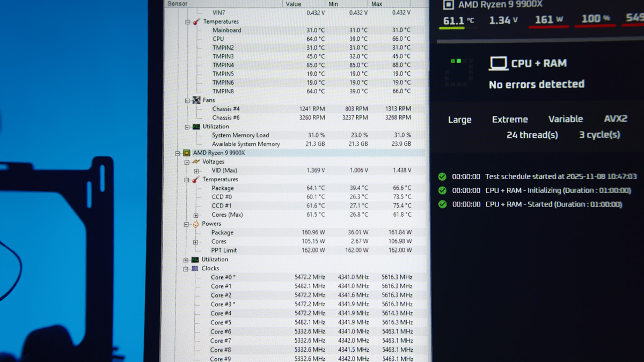Click the 61.1 °C temperature readout in OCCT
The image size is (644, 362).
[x=459, y=21]
